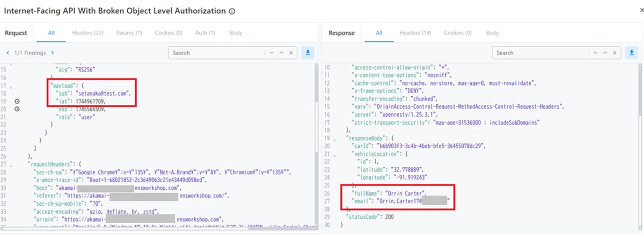Viewport: 644px width, 235px height.
Task: Go to the previous finding arrow
Action: [8, 53]
